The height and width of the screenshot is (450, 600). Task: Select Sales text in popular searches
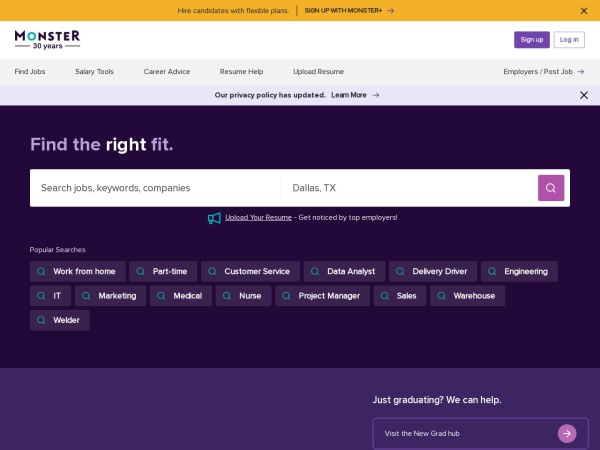[406, 296]
